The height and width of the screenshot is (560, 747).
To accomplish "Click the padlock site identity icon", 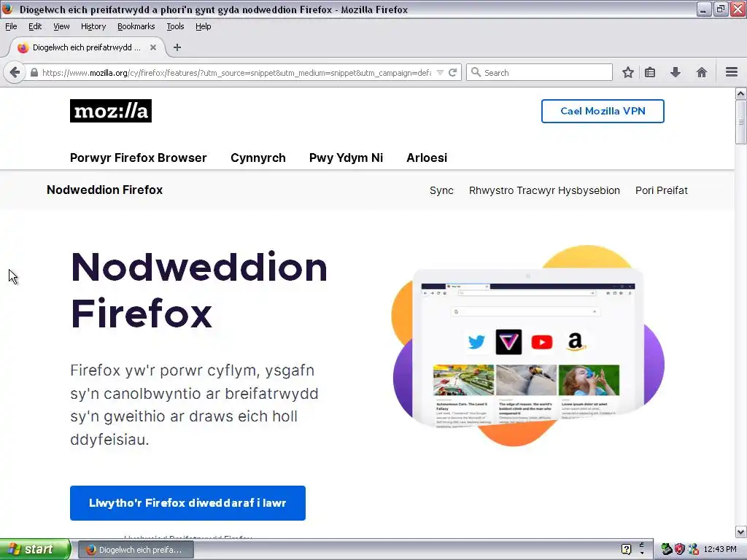I will (34, 73).
